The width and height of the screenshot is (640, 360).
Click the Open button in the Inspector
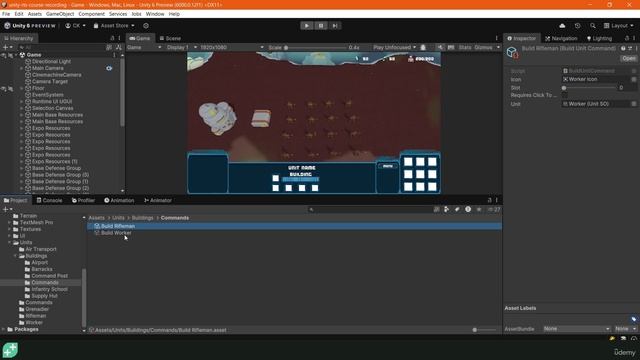click(x=629, y=58)
